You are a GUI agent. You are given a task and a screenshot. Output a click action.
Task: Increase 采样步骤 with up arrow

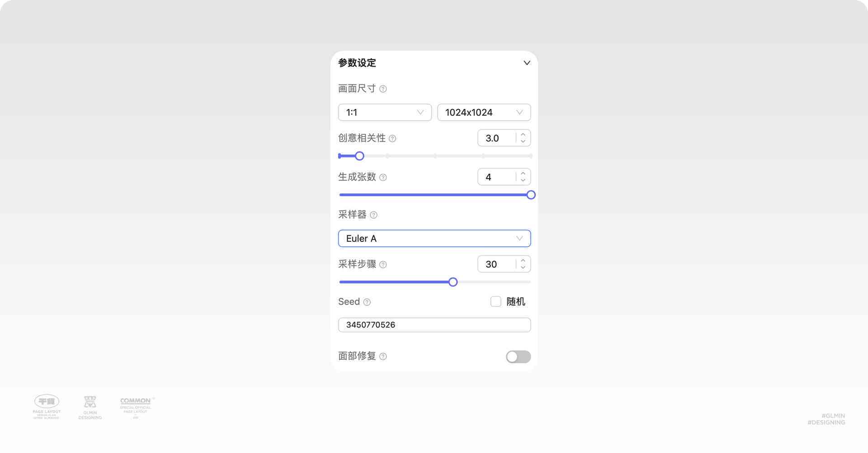pyautogui.click(x=523, y=261)
